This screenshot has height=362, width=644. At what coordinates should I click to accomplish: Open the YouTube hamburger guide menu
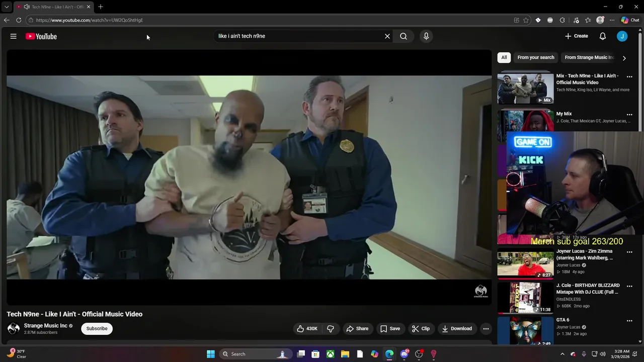pyautogui.click(x=14, y=36)
